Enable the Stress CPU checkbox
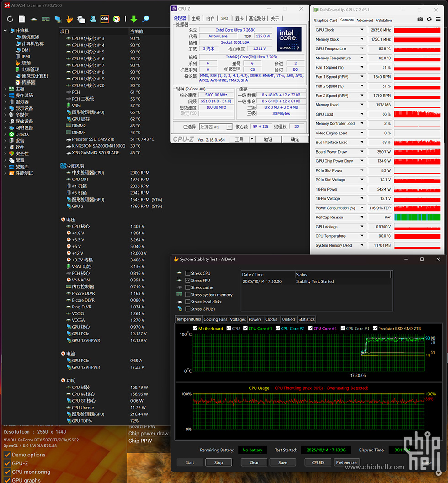 [x=188, y=273]
